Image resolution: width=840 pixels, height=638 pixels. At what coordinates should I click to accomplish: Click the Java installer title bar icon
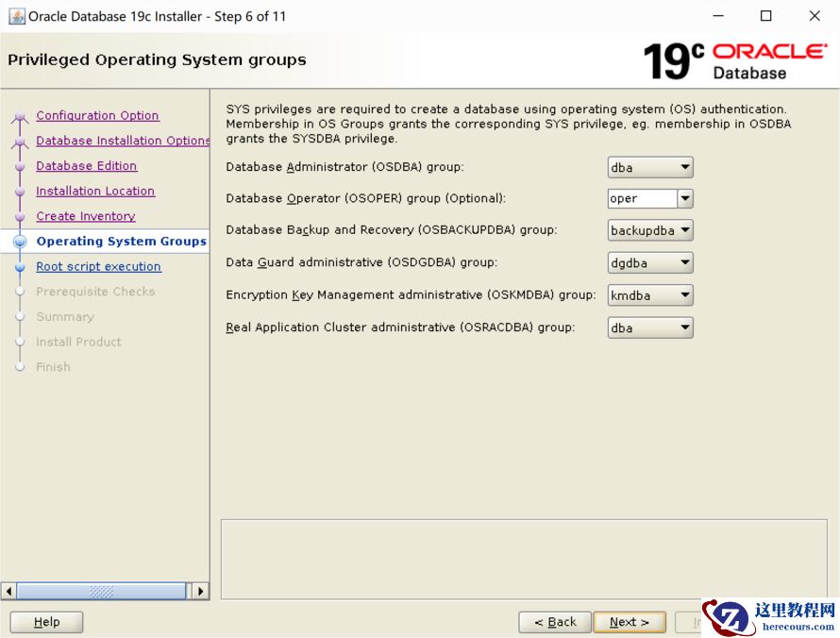pos(17,16)
